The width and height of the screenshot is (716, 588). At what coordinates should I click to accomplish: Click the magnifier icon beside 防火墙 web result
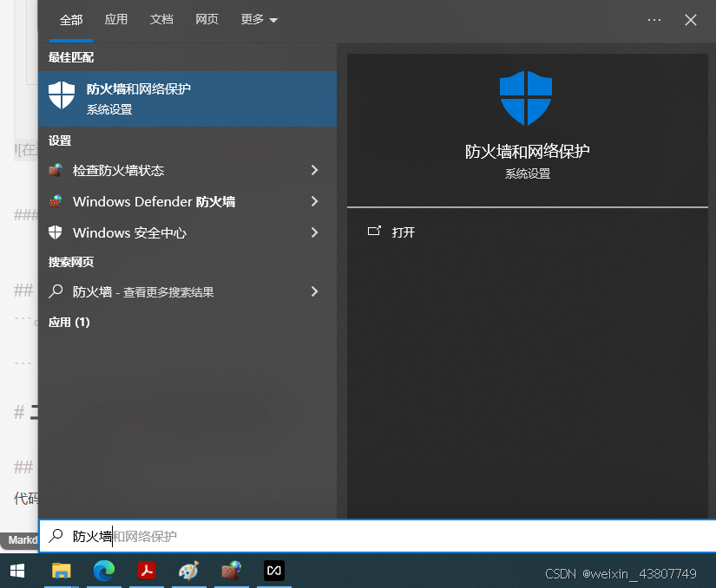pos(56,291)
